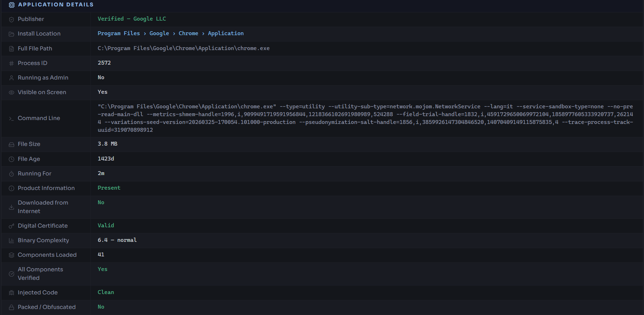The image size is (644, 315).
Task: Click the file age value 1423d
Action: [x=106, y=159]
